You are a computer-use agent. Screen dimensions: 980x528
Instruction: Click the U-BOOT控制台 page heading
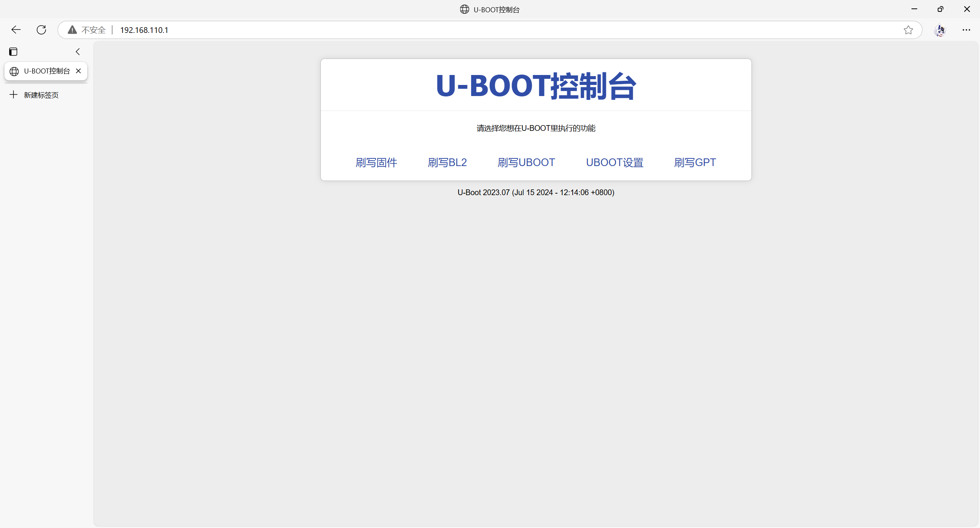536,86
